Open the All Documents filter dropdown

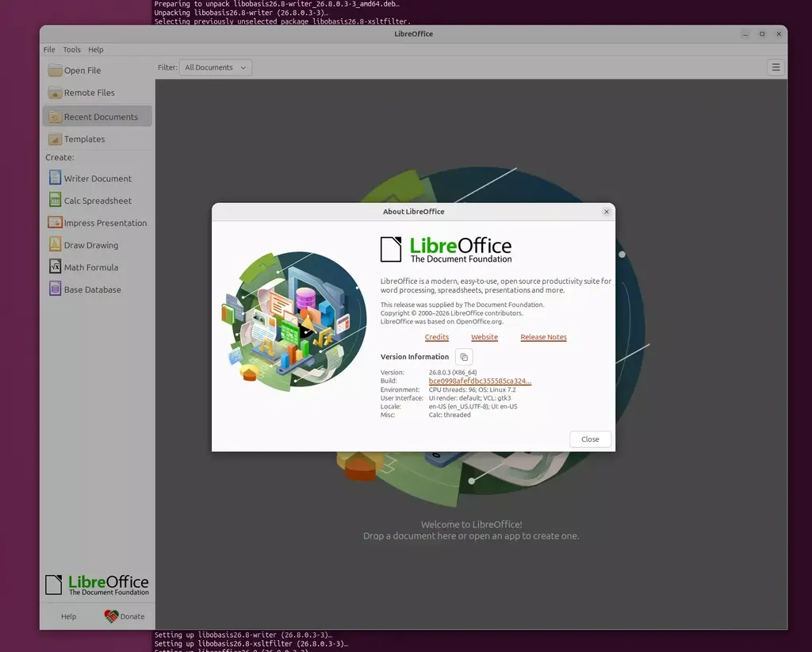[216, 67]
